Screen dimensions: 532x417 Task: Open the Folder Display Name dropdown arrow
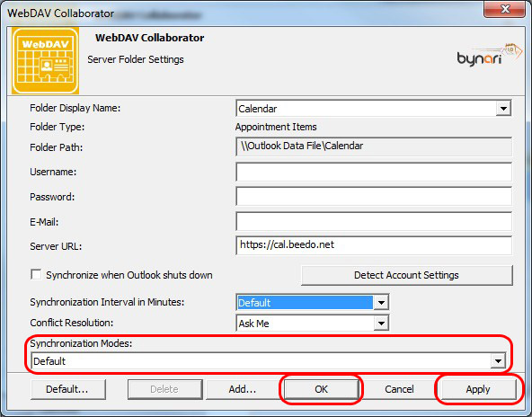tap(503, 109)
